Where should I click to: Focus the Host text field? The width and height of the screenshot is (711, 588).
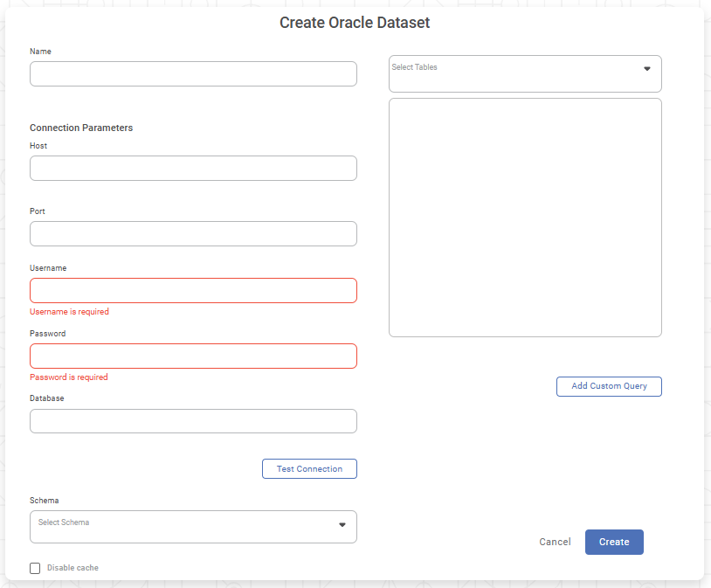coord(193,169)
